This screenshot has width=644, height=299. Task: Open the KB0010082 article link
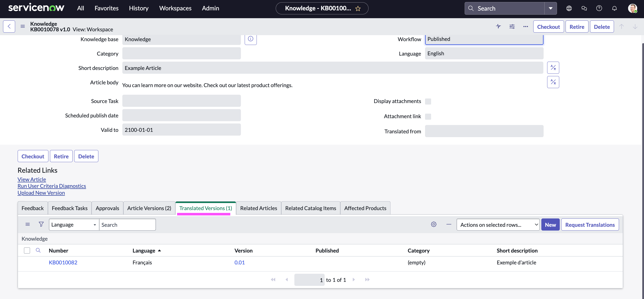(63, 262)
